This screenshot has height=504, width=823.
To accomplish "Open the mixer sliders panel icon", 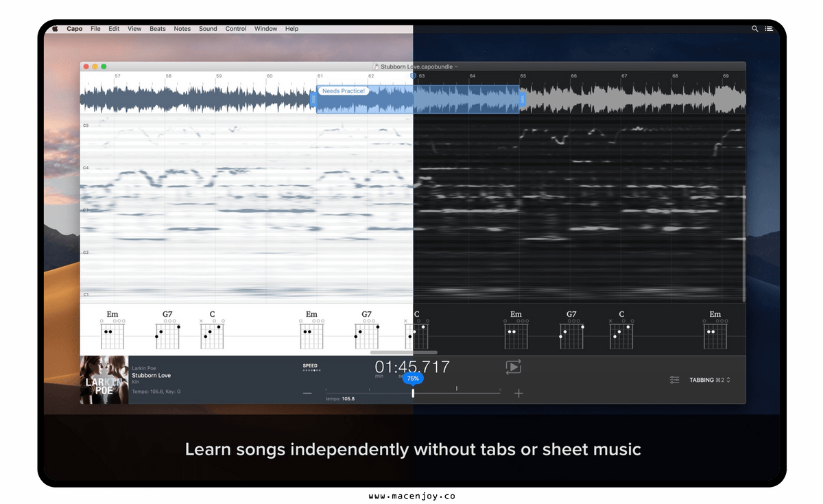I will [675, 380].
